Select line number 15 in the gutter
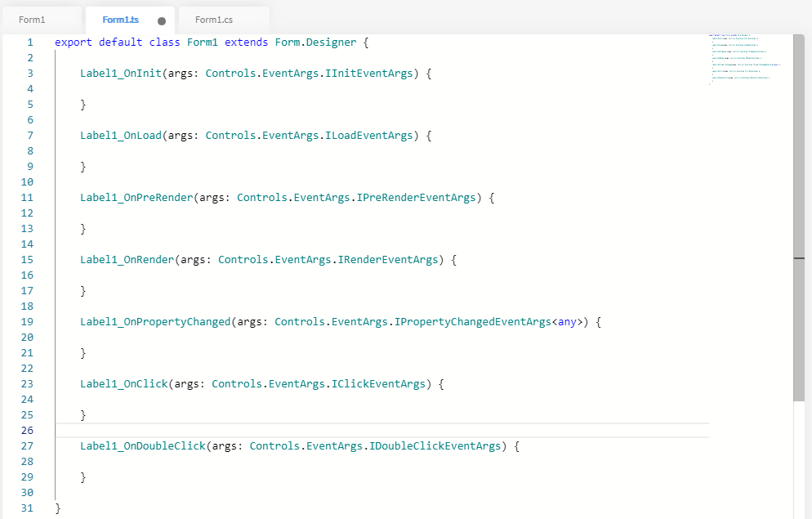The height and width of the screenshot is (519, 812). 27,260
